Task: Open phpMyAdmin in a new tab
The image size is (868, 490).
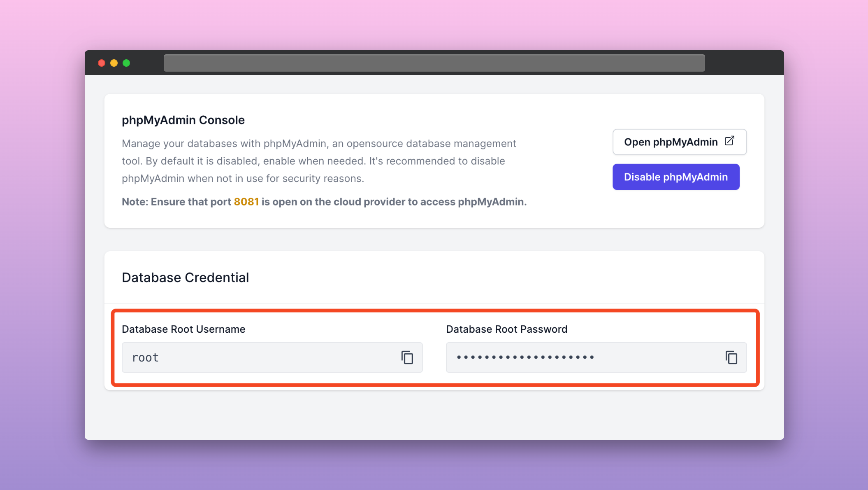Action: [x=680, y=142]
